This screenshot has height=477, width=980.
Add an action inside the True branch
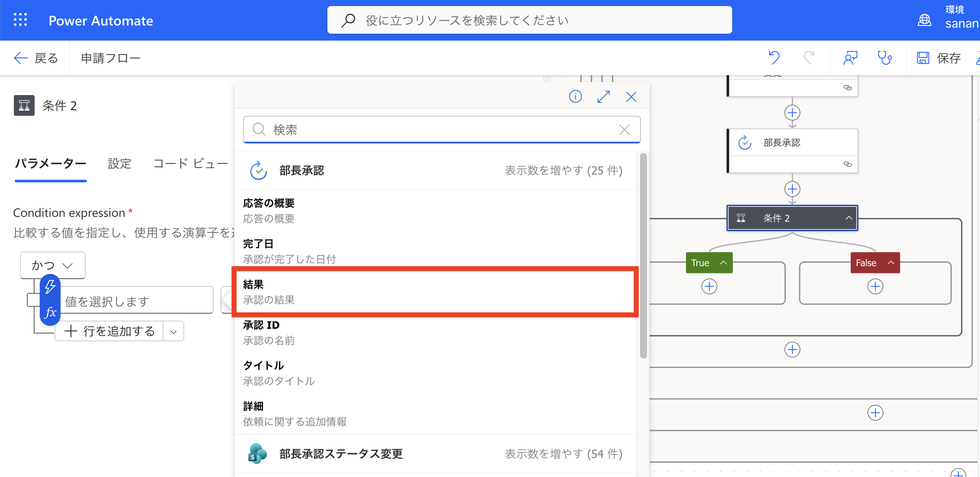[x=709, y=286]
